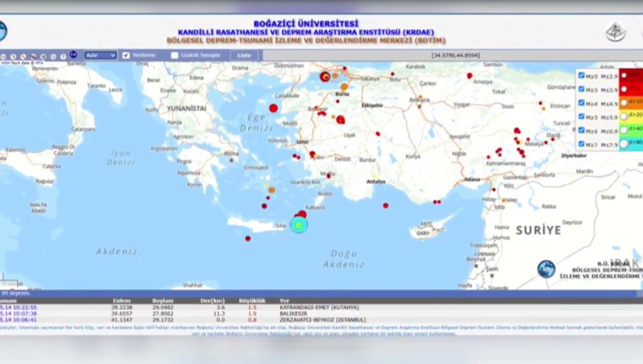
Task: Click the red earthquake marker south of Antalya coast
Action: pos(385,206)
